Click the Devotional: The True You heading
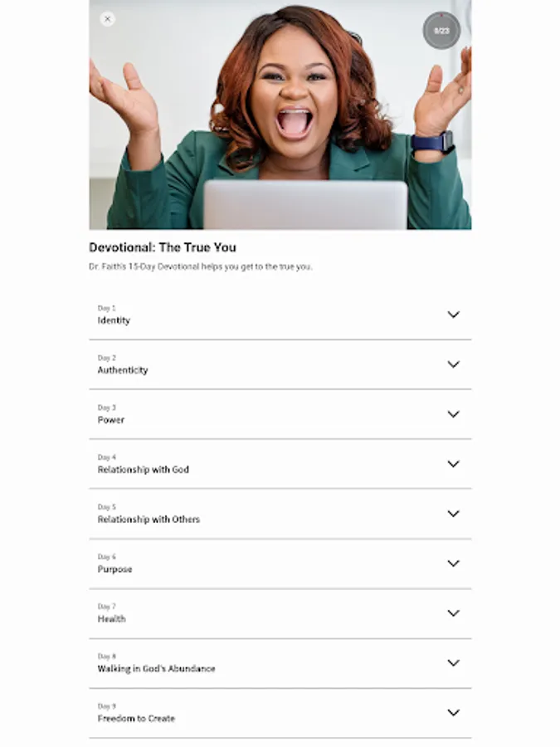The height and width of the screenshot is (747, 560). 163,247
